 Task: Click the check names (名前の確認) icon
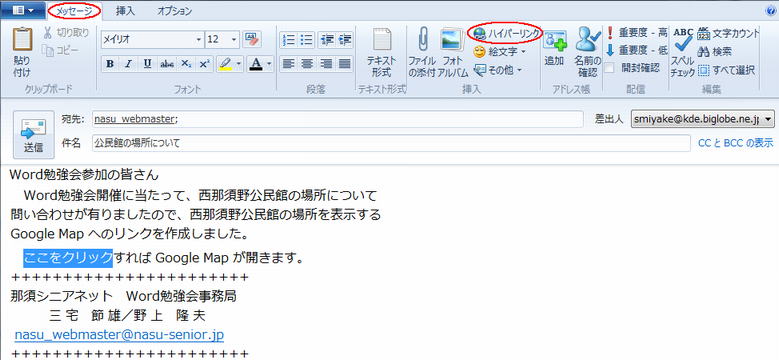click(x=588, y=40)
